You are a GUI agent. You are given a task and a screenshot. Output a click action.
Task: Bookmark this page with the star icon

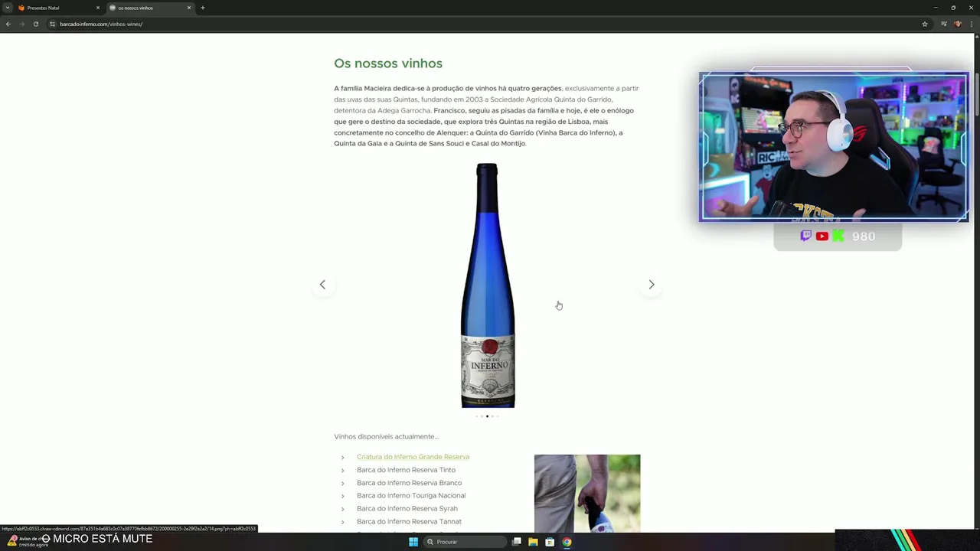[925, 24]
